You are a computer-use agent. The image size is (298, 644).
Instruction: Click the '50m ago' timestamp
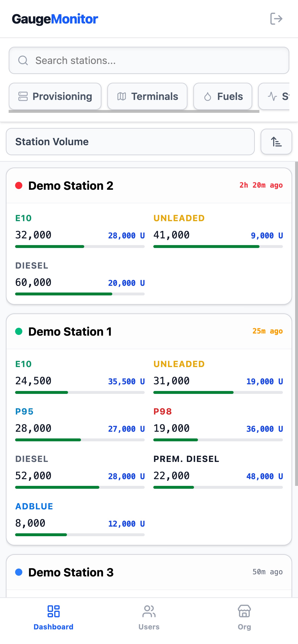coord(268,572)
